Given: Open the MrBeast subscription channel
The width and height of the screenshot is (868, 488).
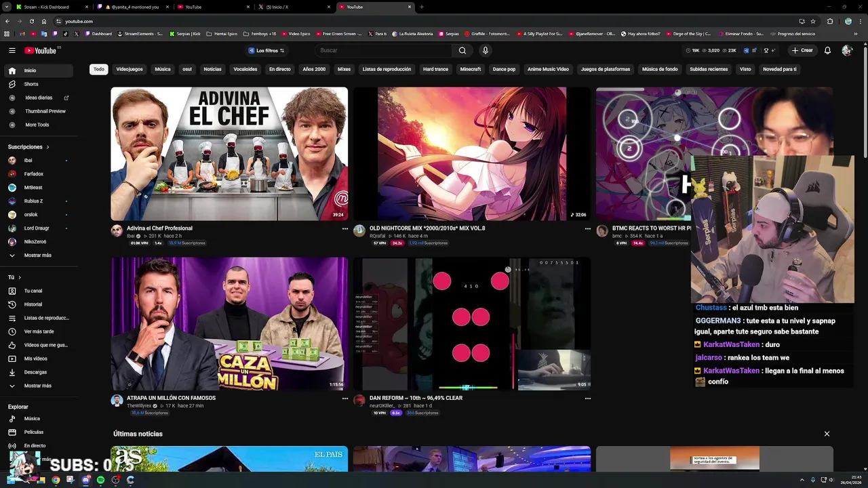Looking at the screenshot, I should click(x=40, y=188).
